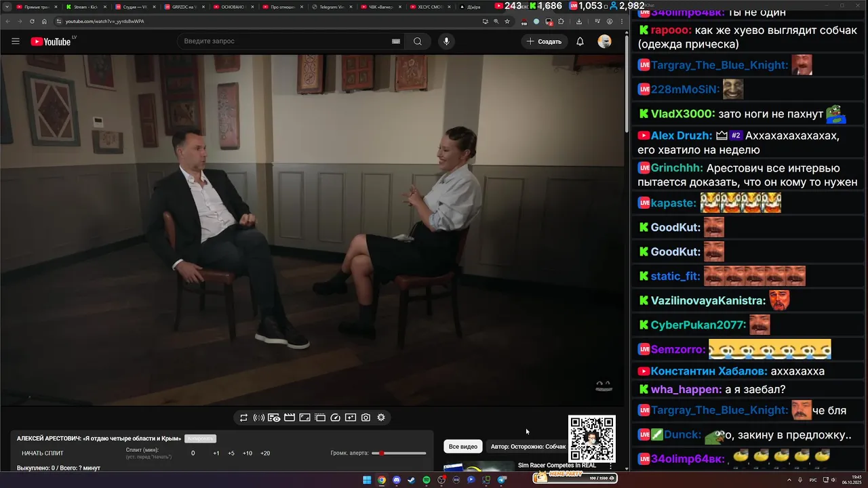Reload the page with refresh icon

[x=32, y=21]
